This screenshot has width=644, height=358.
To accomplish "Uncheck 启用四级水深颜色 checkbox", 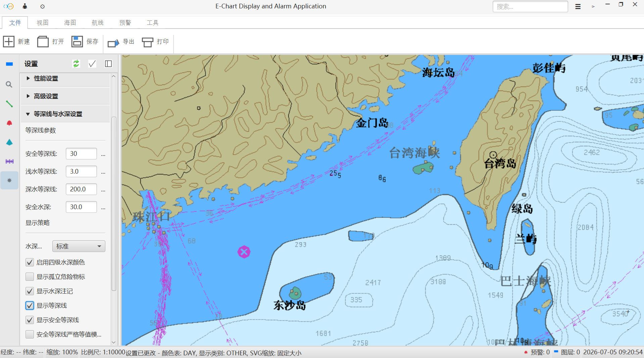I will (30, 262).
